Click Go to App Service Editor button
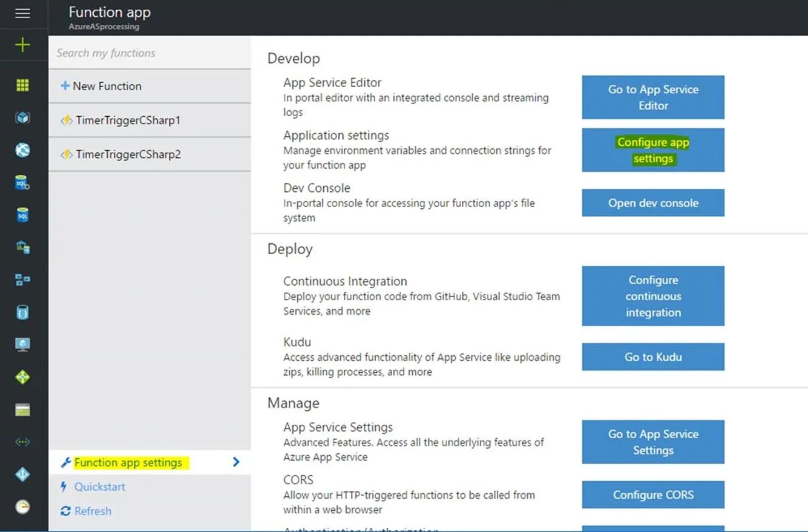Screen dimensions: 808x532 653,97
